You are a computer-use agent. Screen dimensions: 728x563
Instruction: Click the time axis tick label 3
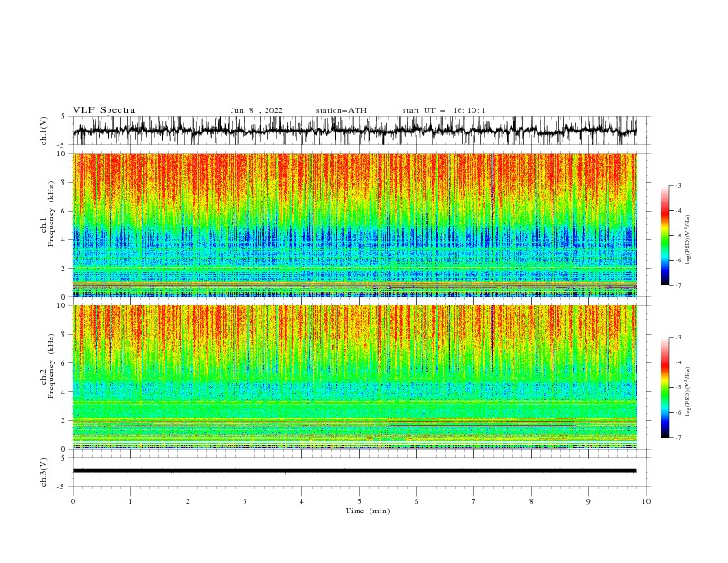pyautogui.click(x=245, y=501)
